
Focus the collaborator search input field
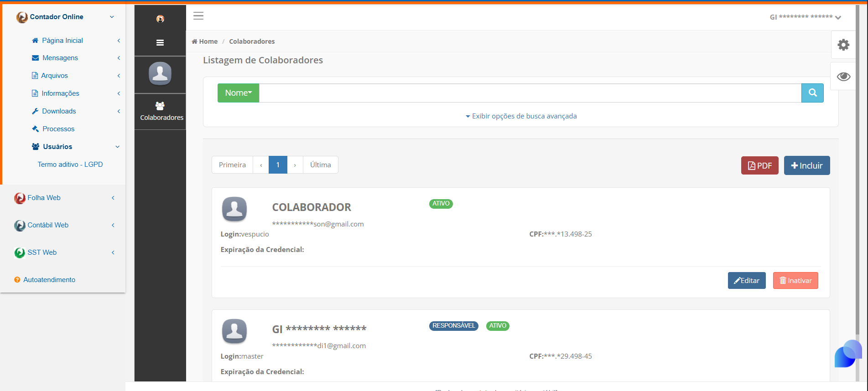point(530,93)
